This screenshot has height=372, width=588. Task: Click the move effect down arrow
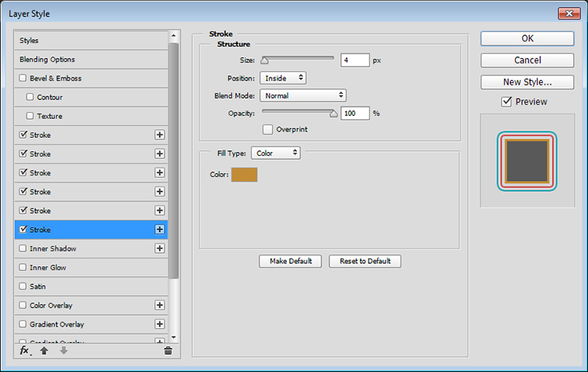pos(64,352)
